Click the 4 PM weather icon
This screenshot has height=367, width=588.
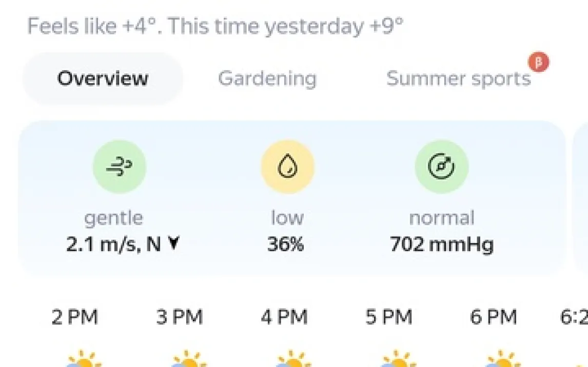pos(293,358)
